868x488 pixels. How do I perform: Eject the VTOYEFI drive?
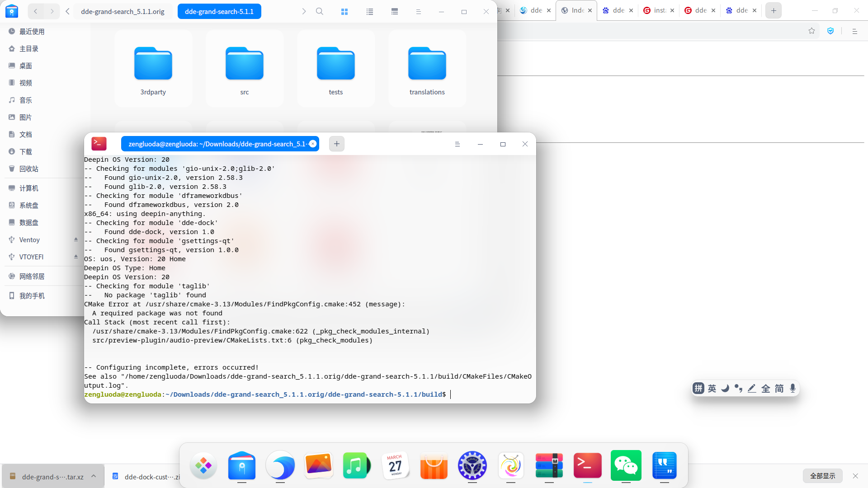76,257
